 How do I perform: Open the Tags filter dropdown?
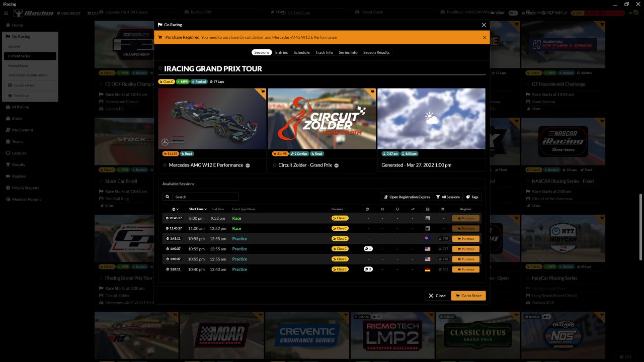pyautogui.click(x=472, y=197)
